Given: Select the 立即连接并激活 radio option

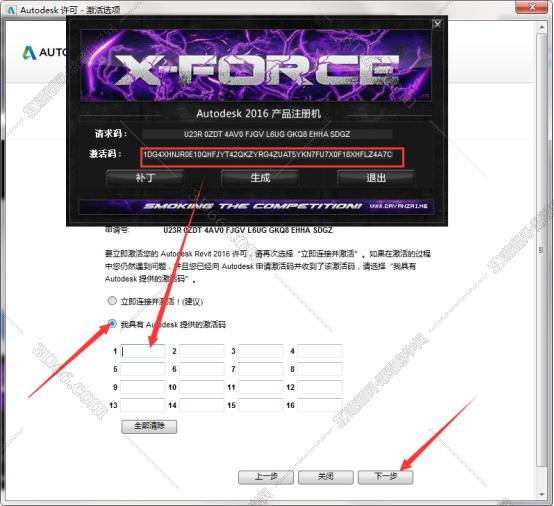Looking at the screenshot, I should tap(112, 301).
